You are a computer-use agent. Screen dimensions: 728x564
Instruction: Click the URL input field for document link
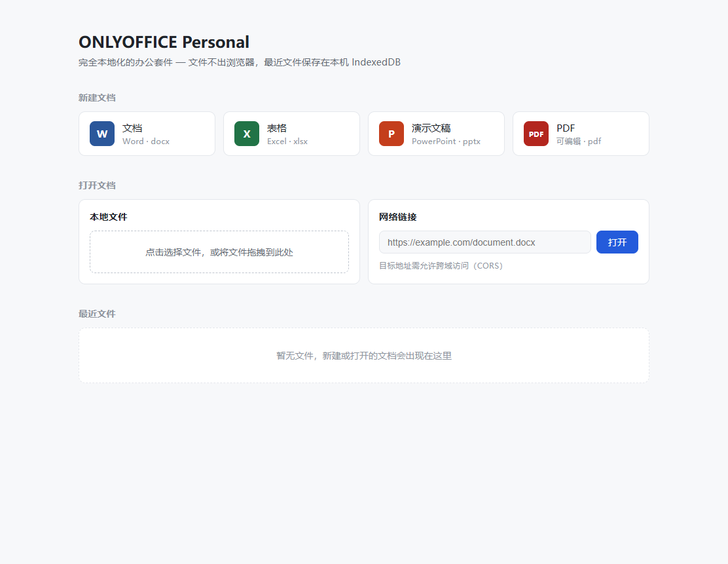coord(484,242)
